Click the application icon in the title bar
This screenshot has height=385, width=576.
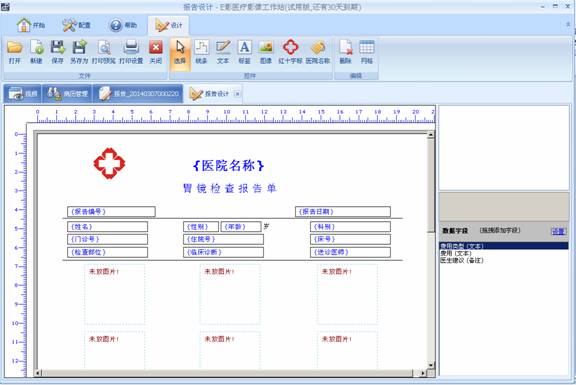point(5,7)
